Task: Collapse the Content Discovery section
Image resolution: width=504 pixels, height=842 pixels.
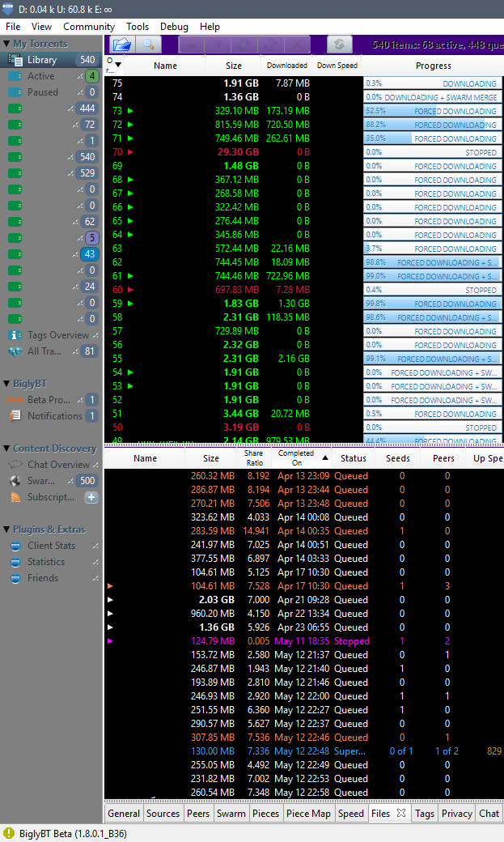Action: (x=6, y=448)
